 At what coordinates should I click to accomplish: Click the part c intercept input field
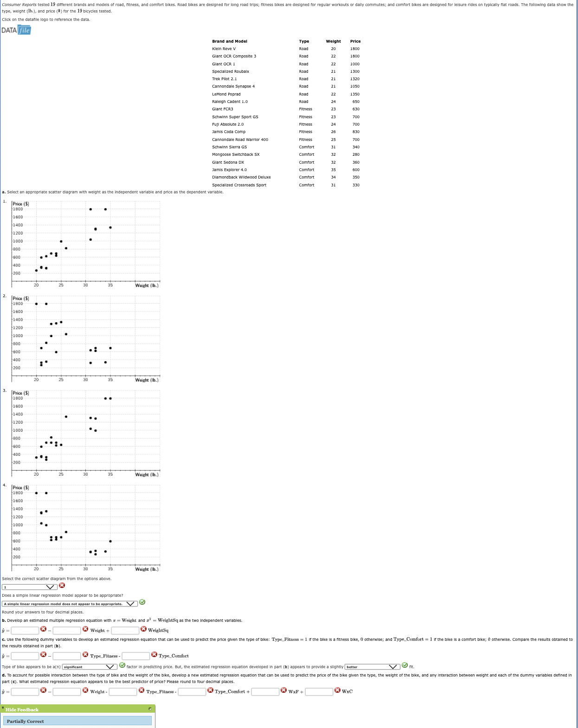25,656
